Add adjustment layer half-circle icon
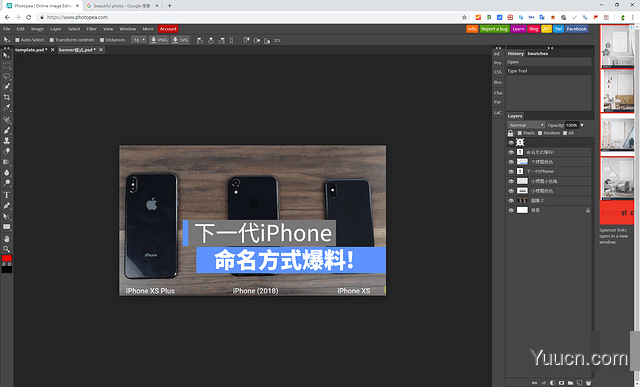Viewport: 640px width, 387px height. tap(552, 383)
